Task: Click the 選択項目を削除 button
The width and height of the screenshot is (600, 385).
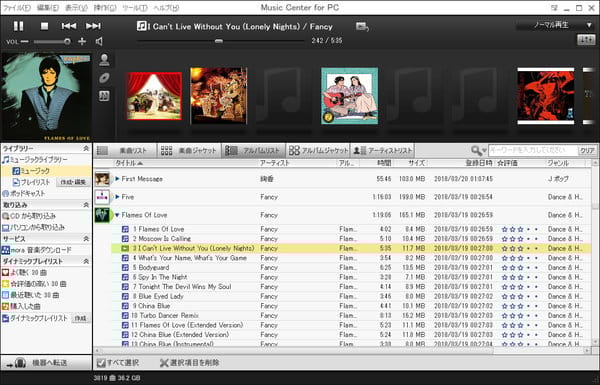Action: coord(189,362)
